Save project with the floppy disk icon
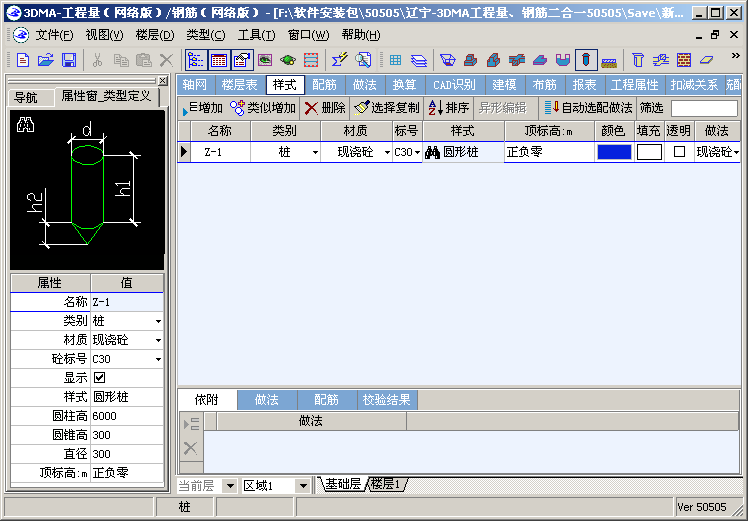Viewport: 748px width, 521px height. pyautogui.click(x=69, y=60)
